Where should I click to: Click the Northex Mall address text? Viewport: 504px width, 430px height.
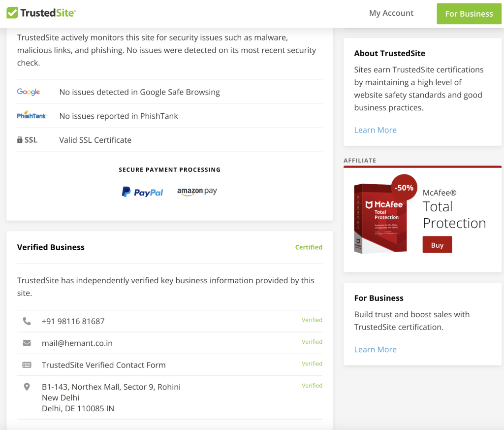point(111,397)
